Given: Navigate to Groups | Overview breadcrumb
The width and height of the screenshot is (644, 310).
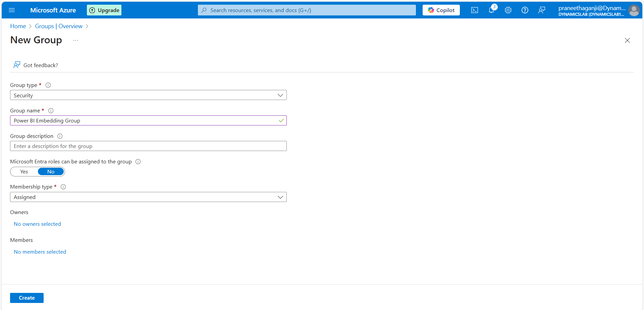Looking at the screenshot, I should [59, 26].
